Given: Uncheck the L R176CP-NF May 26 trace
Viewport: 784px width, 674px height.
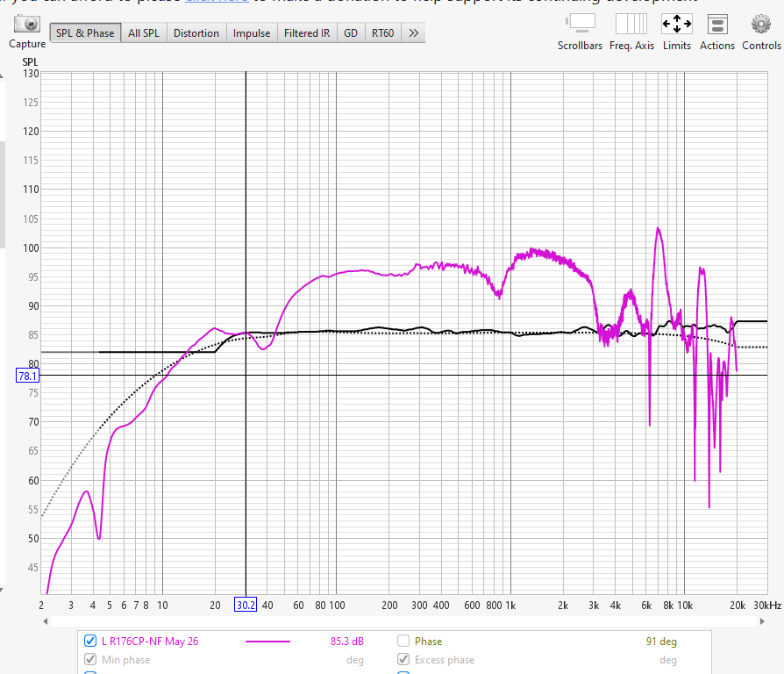Looking at the screenshot, I should (x=90, y=642).
